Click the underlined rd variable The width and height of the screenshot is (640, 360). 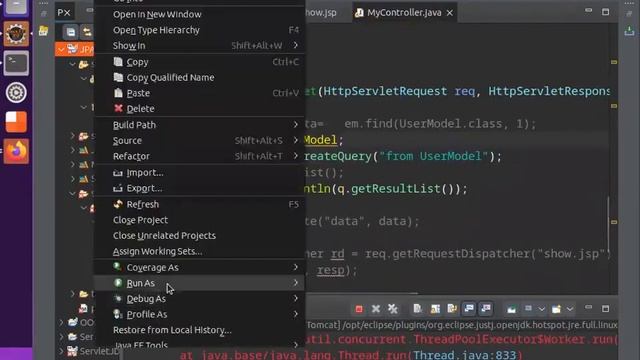click(337, 254)
